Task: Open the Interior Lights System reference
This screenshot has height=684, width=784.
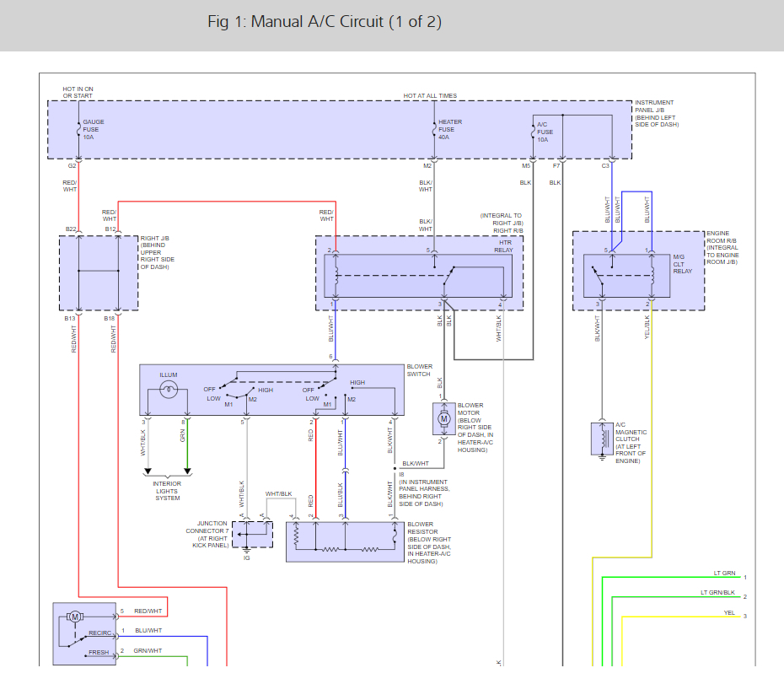Action: (x=167, y=490)
